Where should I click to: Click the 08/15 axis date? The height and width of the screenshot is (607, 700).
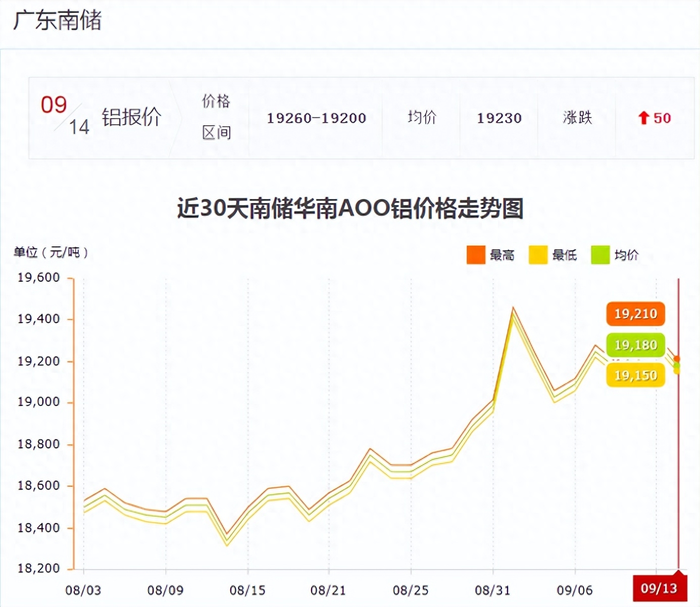[x=247, y=590]
